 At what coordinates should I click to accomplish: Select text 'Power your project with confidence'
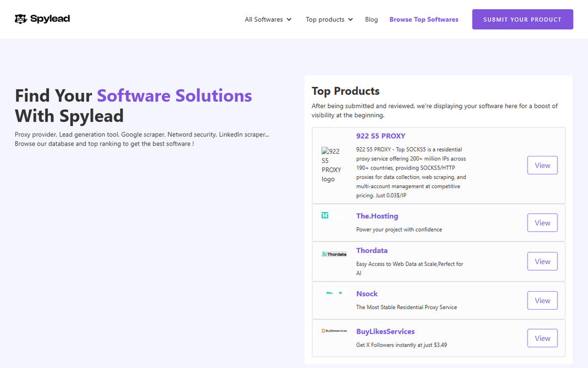pos(399,230)
